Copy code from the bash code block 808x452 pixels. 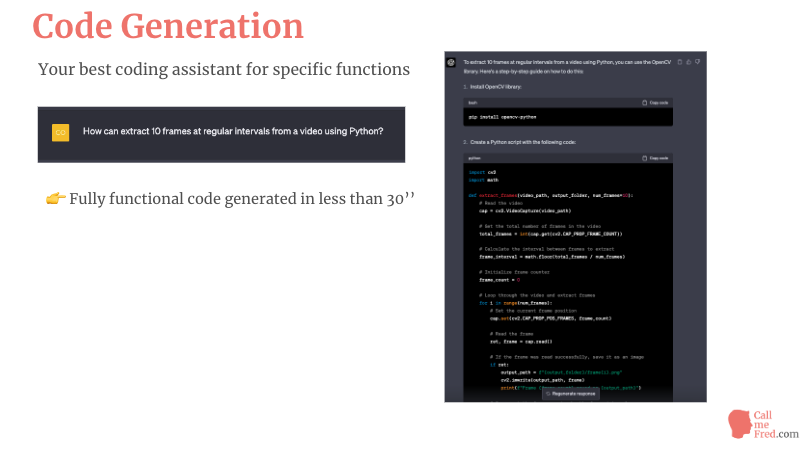(x=655, y=103)
